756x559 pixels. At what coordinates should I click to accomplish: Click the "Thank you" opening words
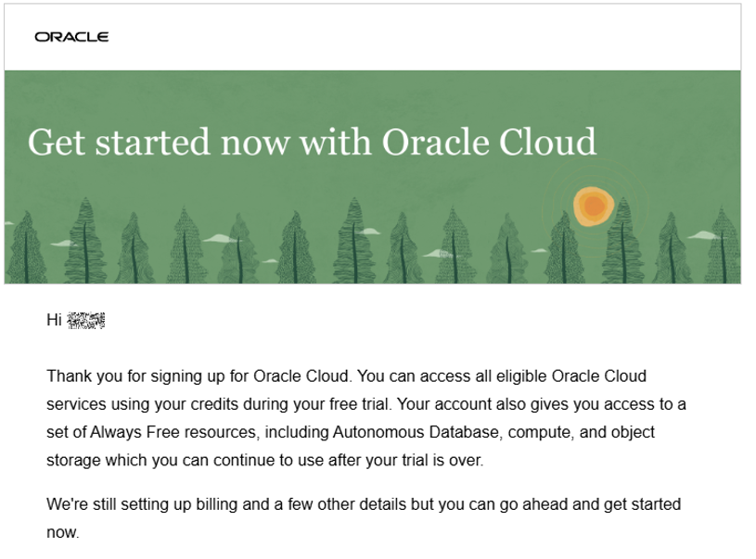[x=80, y=376]
